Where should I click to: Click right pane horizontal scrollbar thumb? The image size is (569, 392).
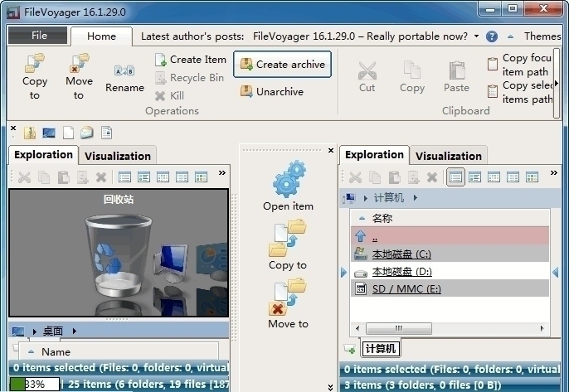click(x=399, y=328)
